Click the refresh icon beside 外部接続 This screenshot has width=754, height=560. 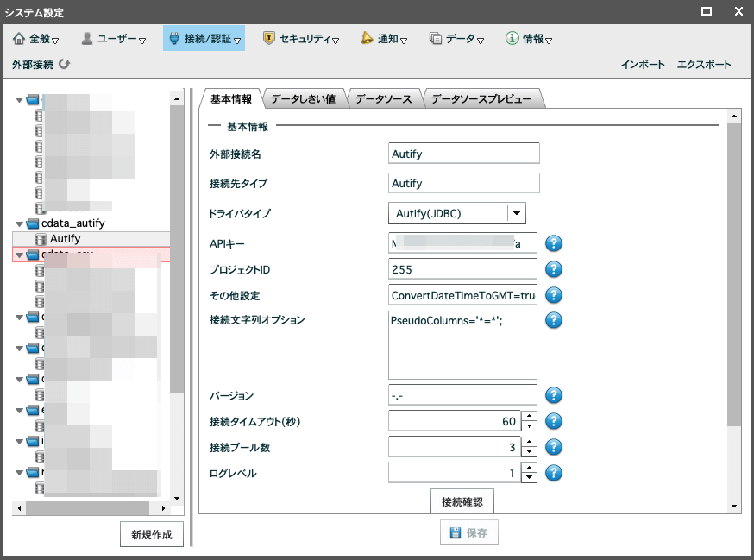(x=65, y=64)
